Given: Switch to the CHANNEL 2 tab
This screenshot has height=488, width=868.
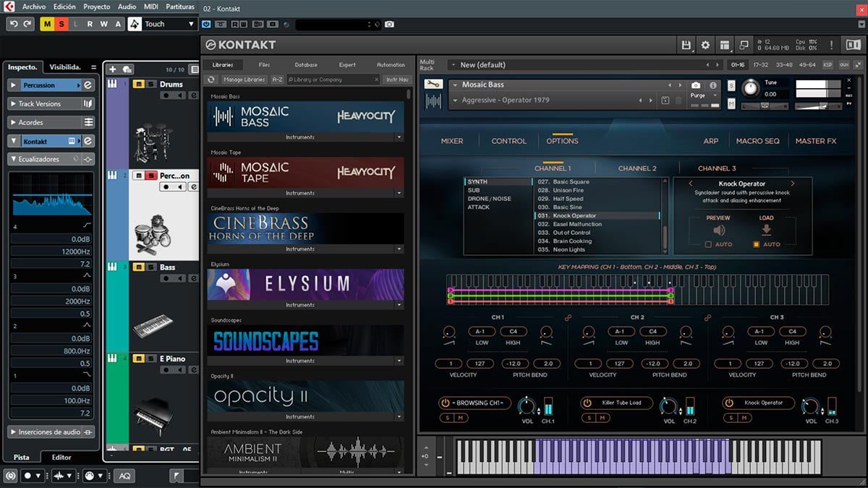Looking at the screenshot, I should [637, 168].
